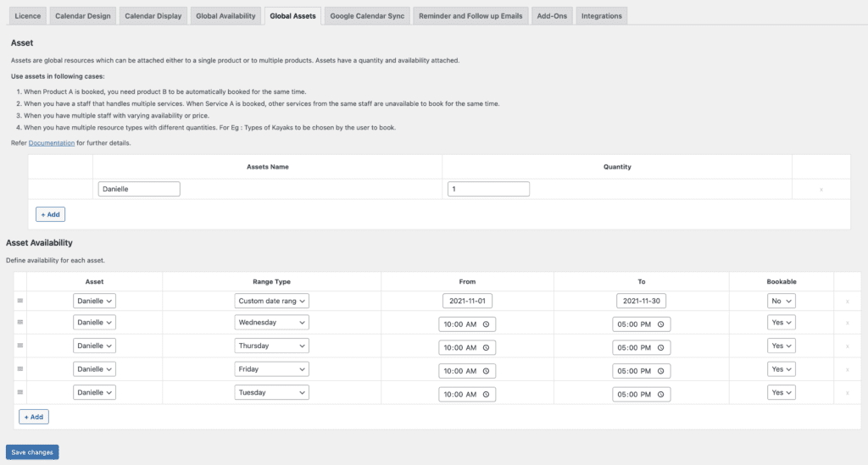The image size is (868, 465).
Task: Delete the Thursday availability row
Action: tap(847, 346)
